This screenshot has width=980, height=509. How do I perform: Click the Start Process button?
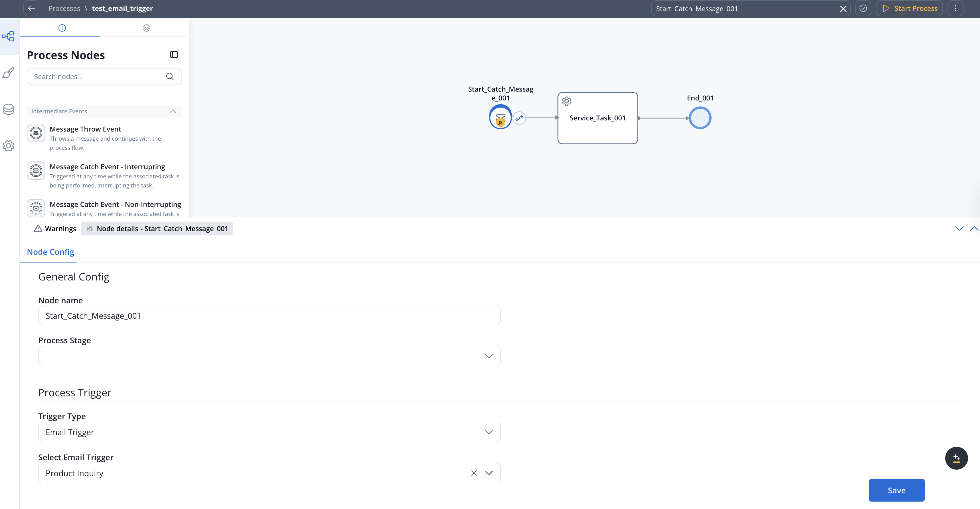coord(909,8)
